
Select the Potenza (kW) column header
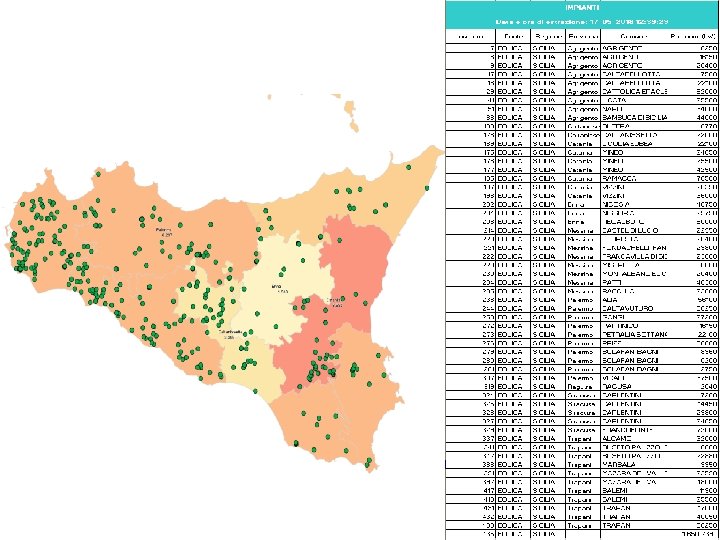click(693, 36)
